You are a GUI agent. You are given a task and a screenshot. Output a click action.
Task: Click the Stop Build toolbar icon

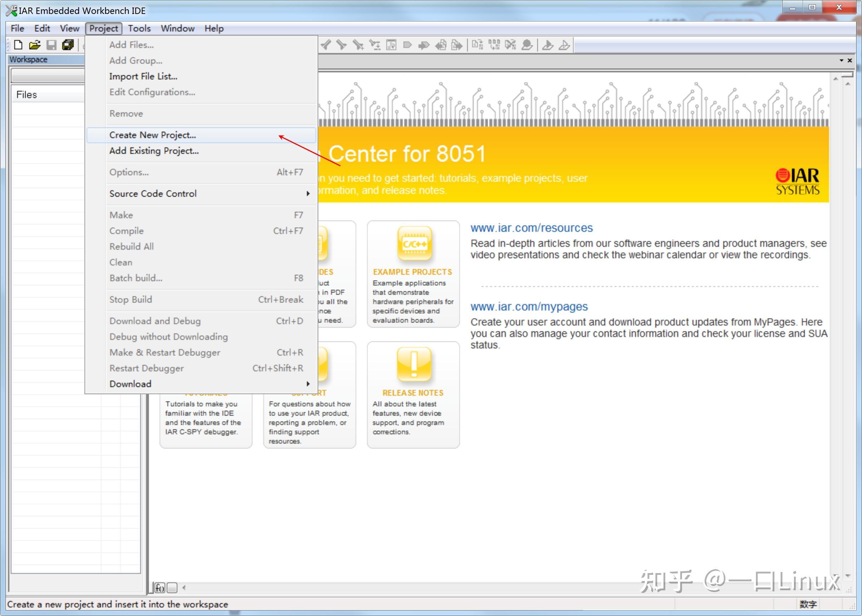pos(510,45)
